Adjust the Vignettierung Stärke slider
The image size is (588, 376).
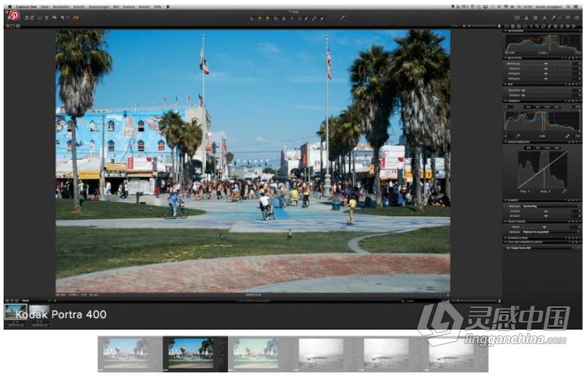[546, 227]
